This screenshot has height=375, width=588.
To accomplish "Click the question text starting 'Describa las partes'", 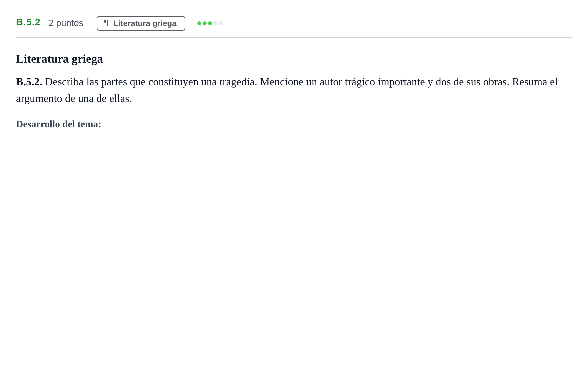I will click(287, 90).
